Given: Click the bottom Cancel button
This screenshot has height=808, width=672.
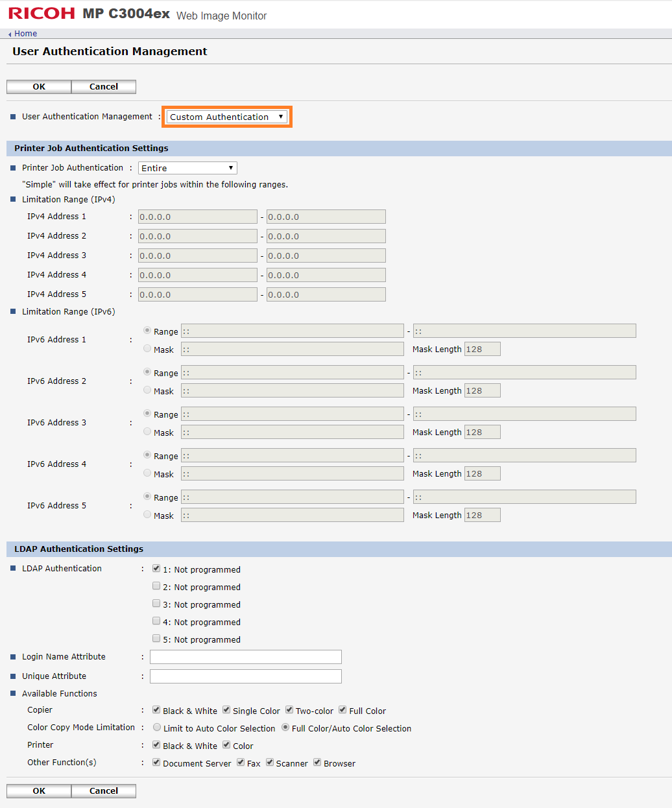Looking at the screenshot, I should 103,790.
